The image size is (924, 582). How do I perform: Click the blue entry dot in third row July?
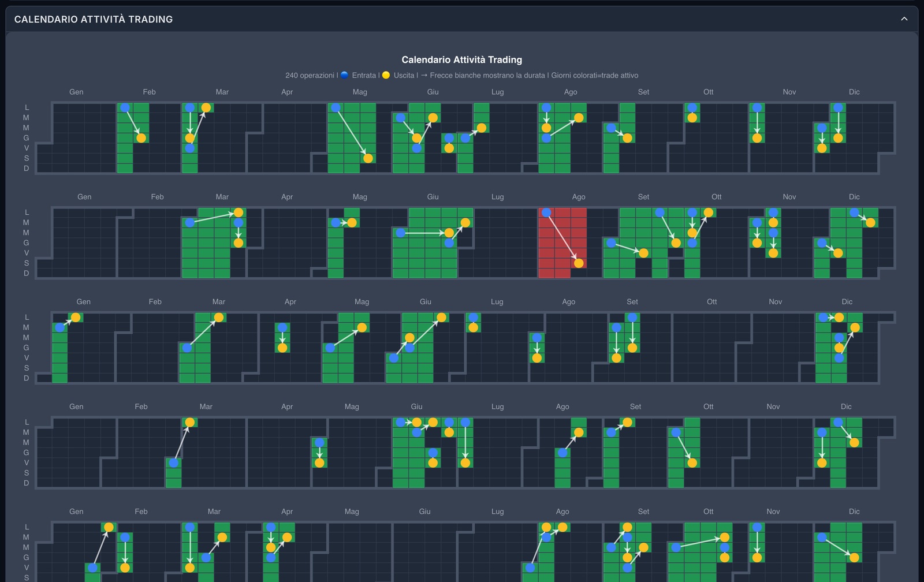474,317
